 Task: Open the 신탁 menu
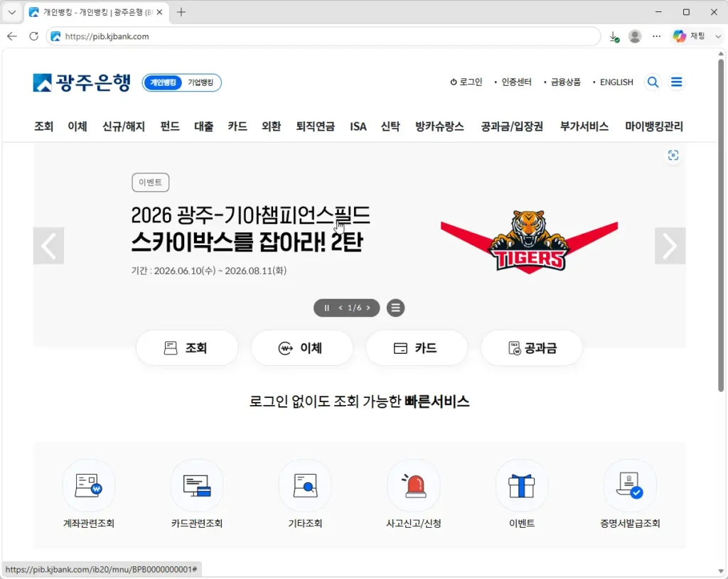(390, 126)
